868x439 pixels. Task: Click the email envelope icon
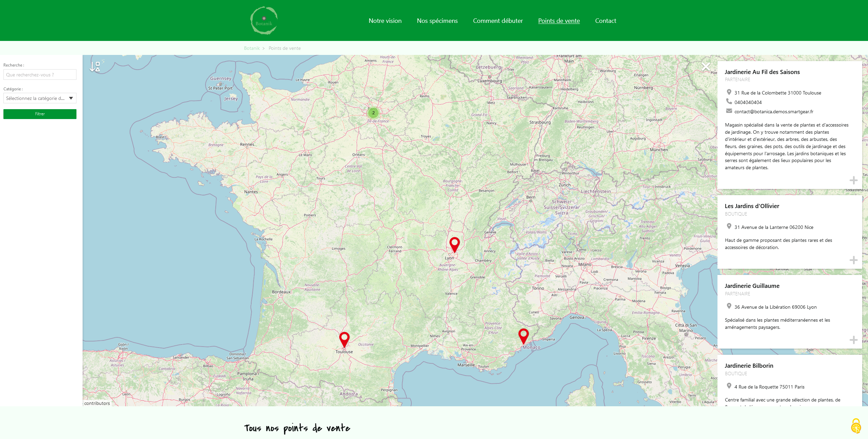(x=729, y=111)
